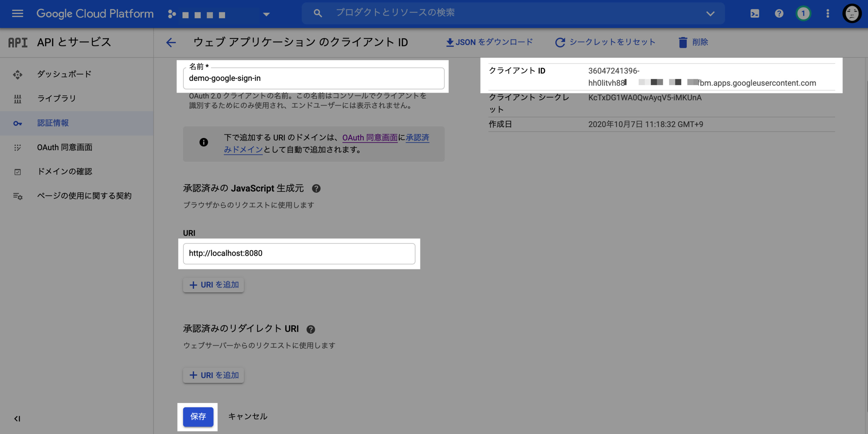Select ダッシュボード in the sidebar
868x434 pixels.
click(64, 74)
